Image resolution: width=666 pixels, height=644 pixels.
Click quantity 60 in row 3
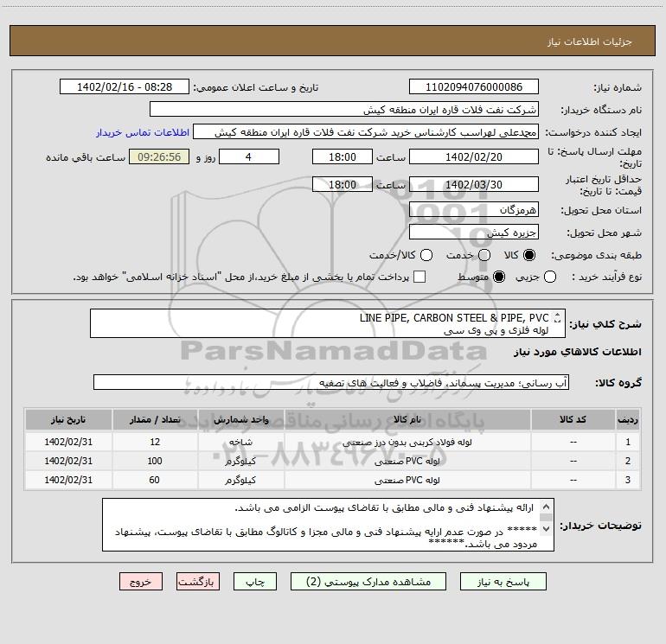[155, 480]
